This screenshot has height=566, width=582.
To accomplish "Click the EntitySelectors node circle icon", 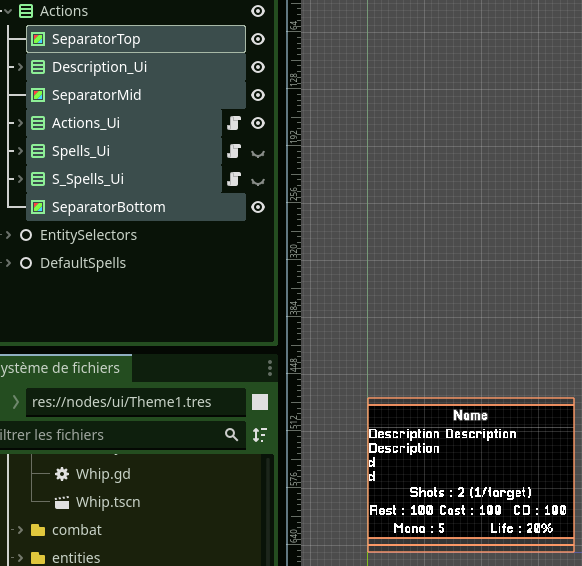I will 26,235.
